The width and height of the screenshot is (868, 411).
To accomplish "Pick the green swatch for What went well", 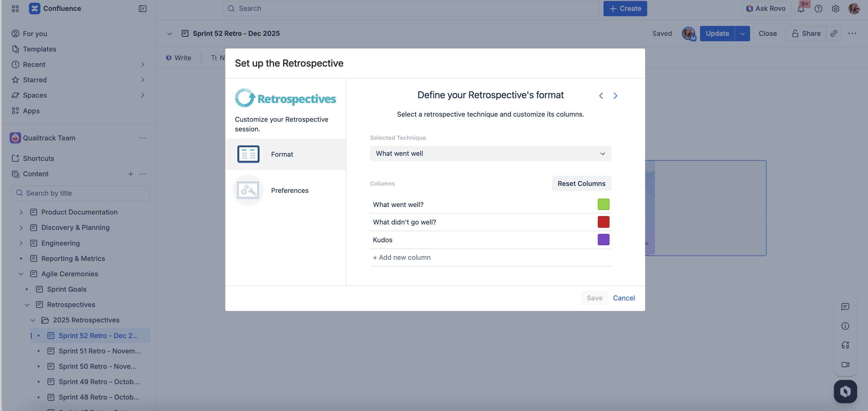I will click(603, 204).
